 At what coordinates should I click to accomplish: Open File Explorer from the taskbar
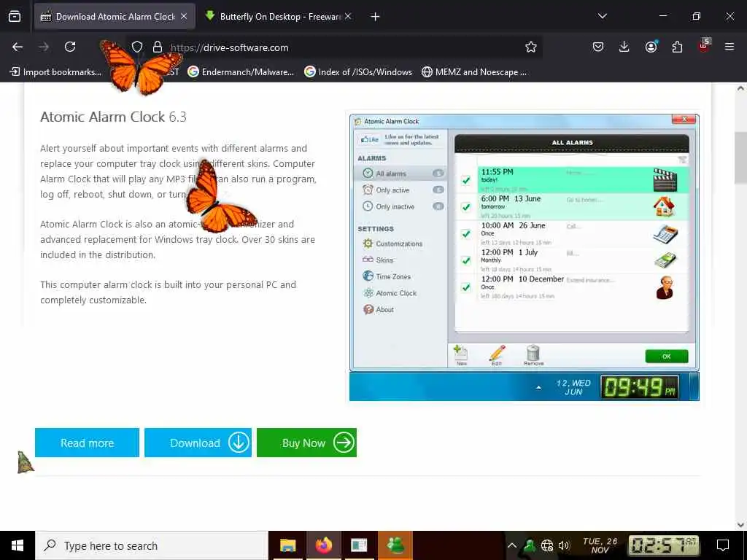287,545
